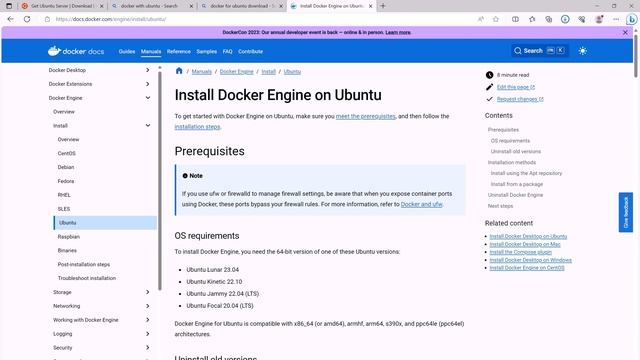
Task: Open Install Docker Desktop on Mac link
Action: click(x=525, y=244)
